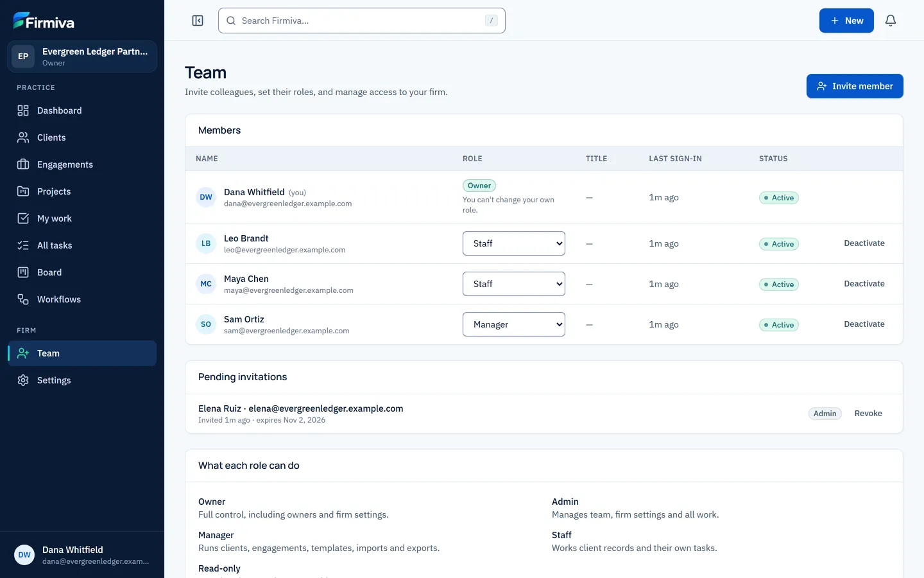Open All tasks in the sidebar
This screenshot has width=924, height=578.
[x=82, y=245]
